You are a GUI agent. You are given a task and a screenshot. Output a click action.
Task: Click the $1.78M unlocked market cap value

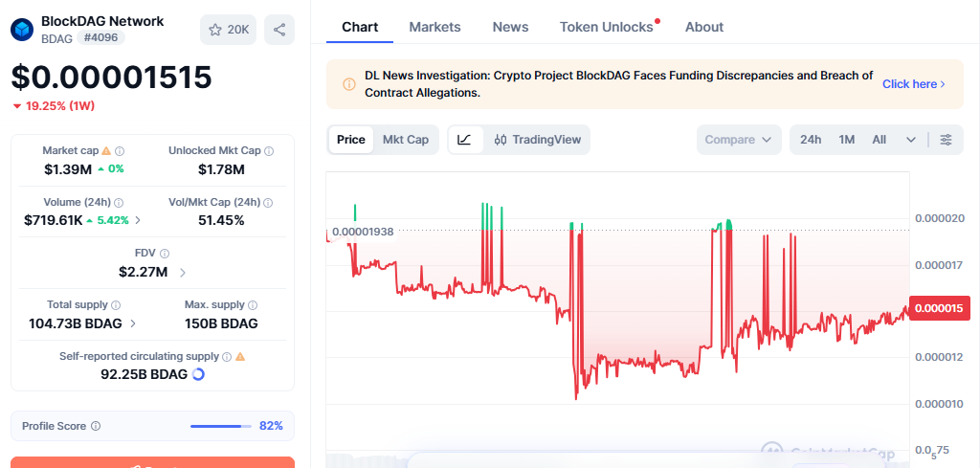(x=221, y=168)
